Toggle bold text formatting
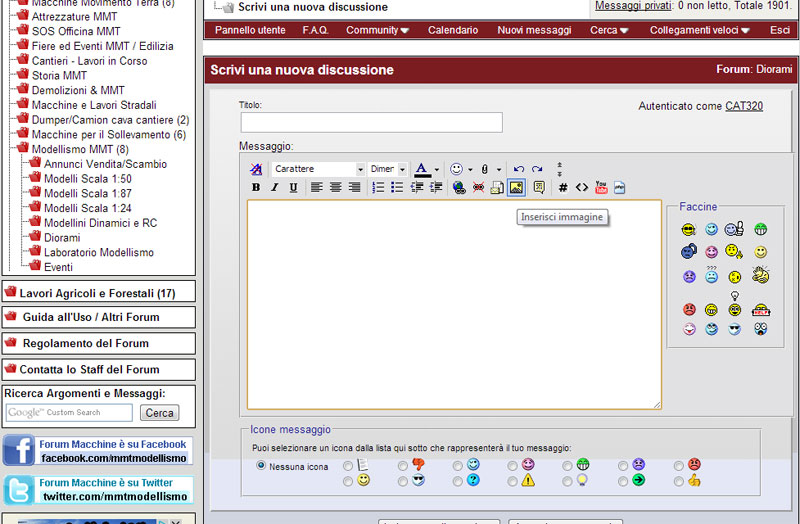The image size is (800, 524). tap(256, 187)
